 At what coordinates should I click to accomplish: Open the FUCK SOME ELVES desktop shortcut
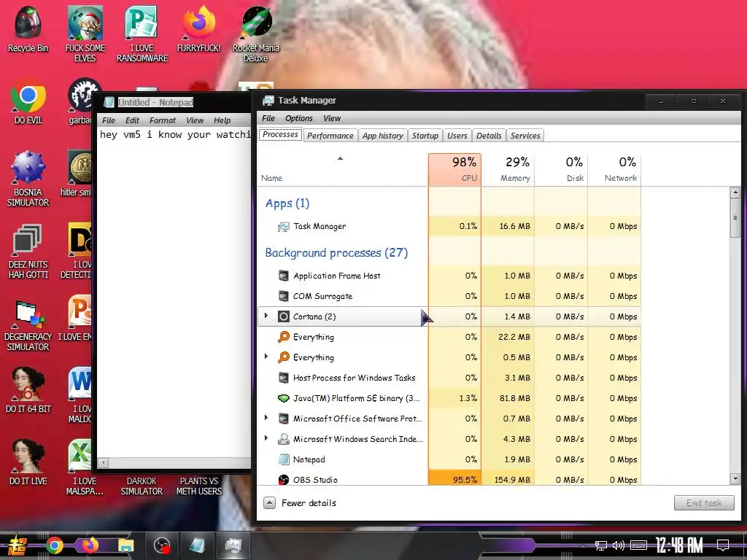85,34
